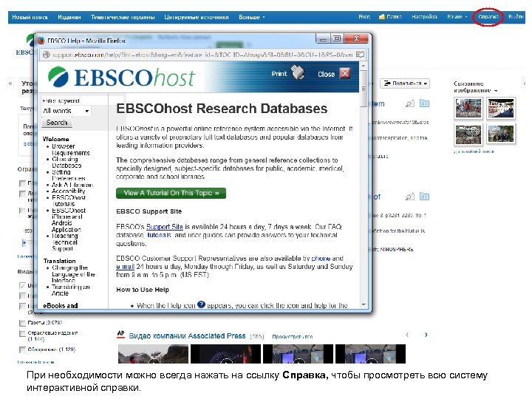This screenshot has width=532, height=399.
Task: Click the red Close X icon in the help header
Action: pyautogui.click(x=345, y=73)
